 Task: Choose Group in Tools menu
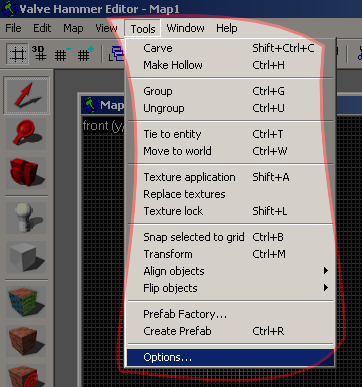[x=230, y=91]
